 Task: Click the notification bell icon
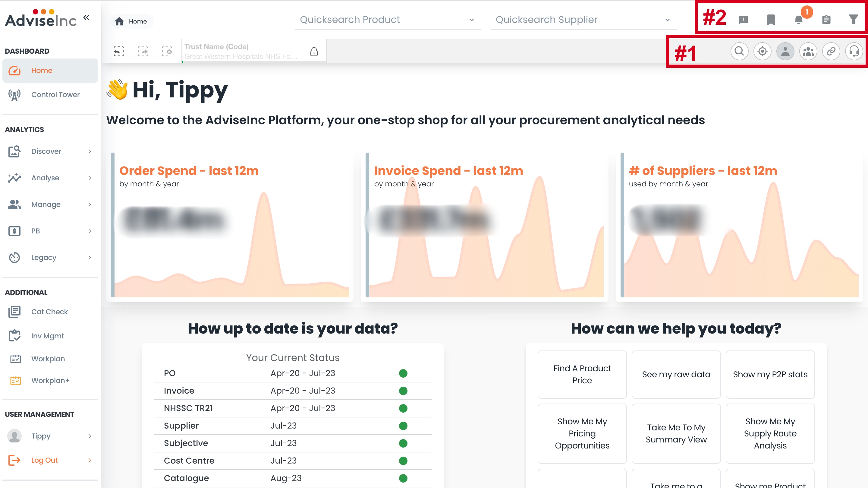(798, 20)
